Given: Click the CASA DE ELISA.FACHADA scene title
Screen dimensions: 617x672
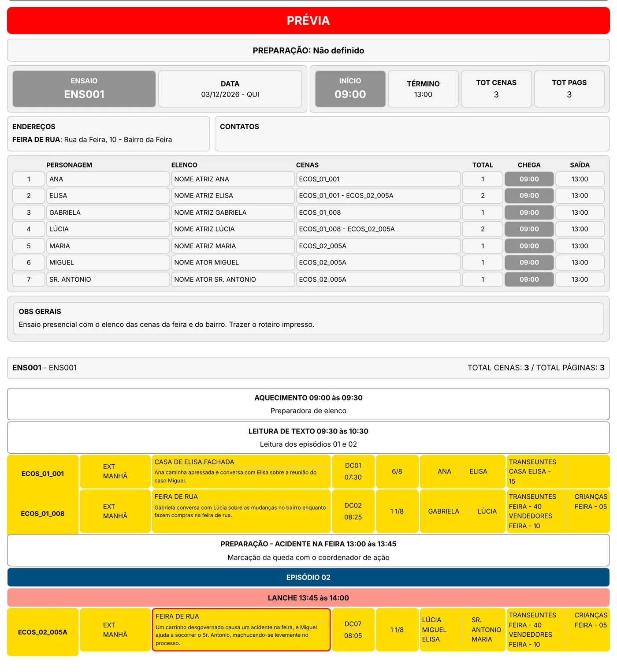Looking at the screenshot, I should pyautogui.click(x=194, y=462).
